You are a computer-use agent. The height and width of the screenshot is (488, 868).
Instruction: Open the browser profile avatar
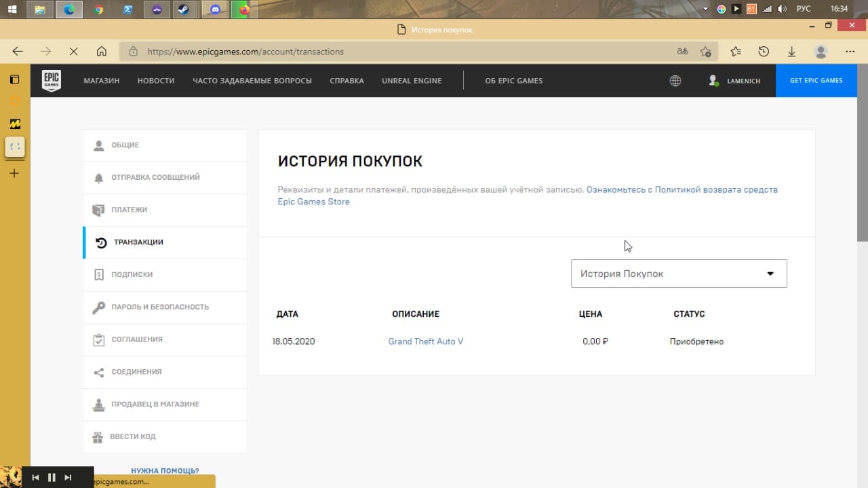[x=821, y=52]
